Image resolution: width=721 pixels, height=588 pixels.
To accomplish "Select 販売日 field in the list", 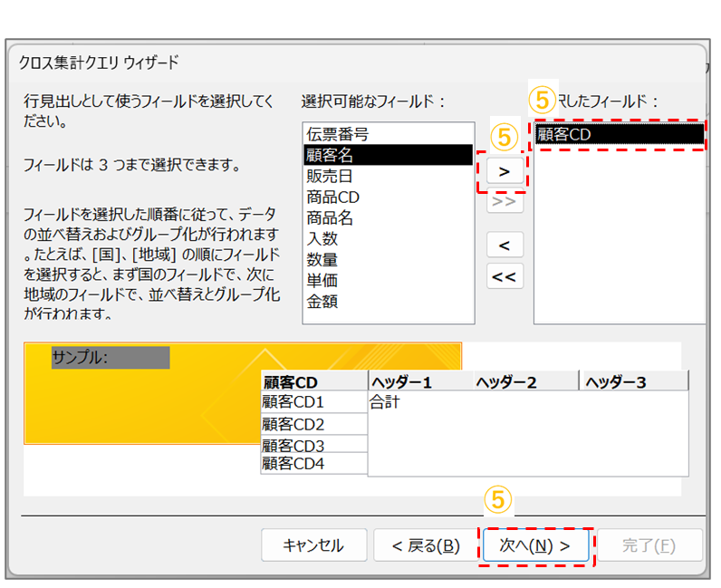I will 330,176.
